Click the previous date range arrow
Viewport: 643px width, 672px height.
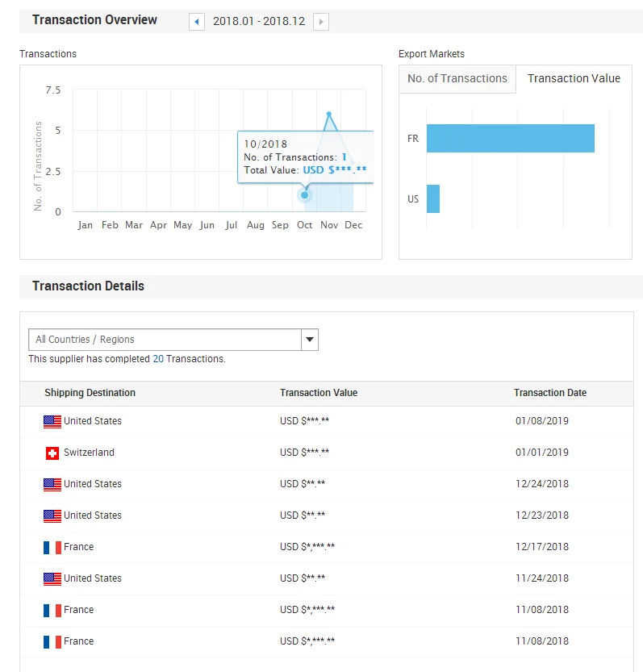click(x=196, y=22)
